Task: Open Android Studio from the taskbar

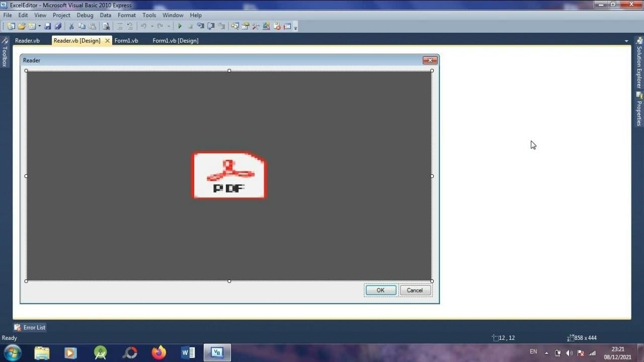Action: tap(100, 353)
